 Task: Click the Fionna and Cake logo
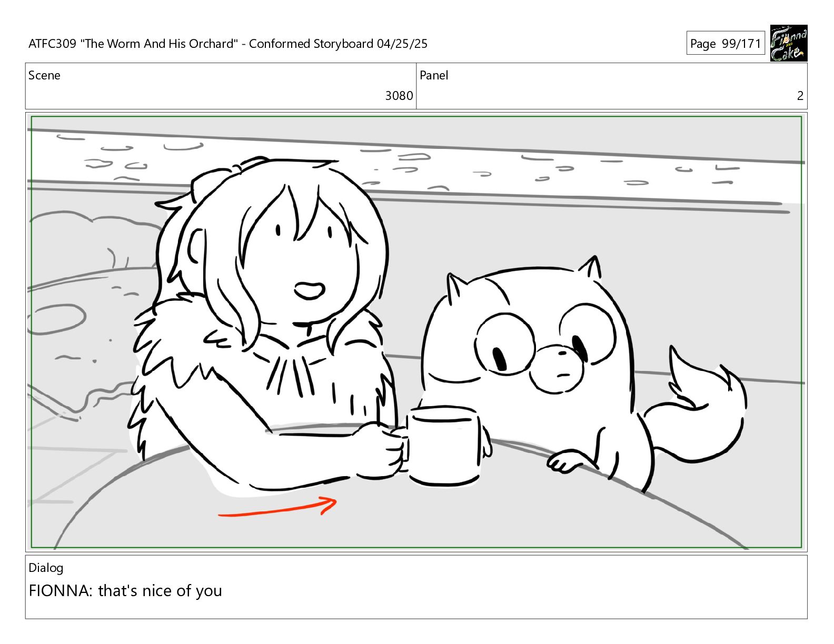[788, 43]
